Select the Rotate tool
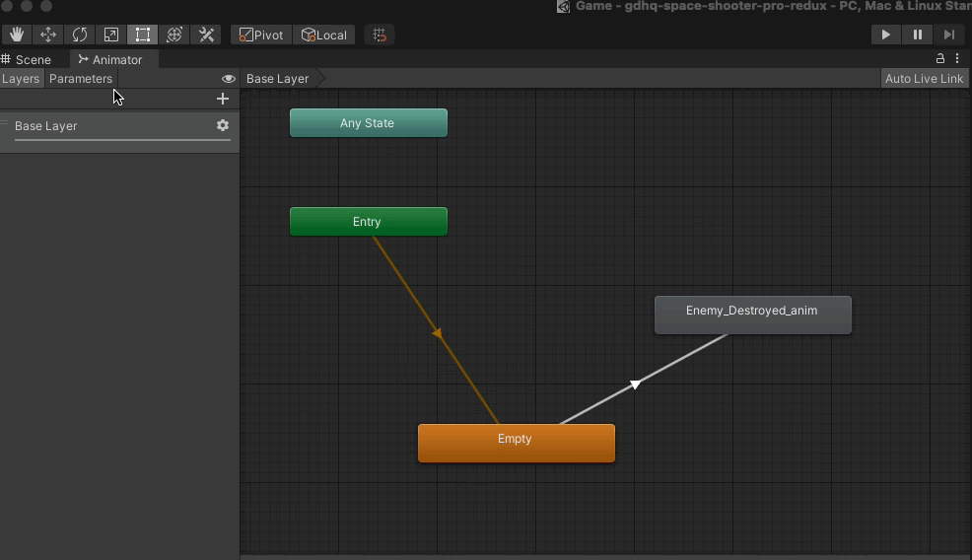The image size is (972, 560). [x=79, y=35]
